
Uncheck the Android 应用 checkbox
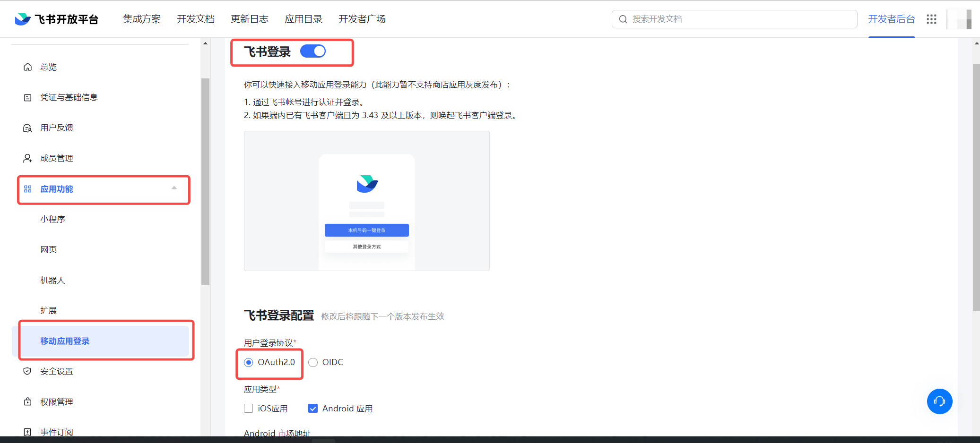tap(313, 409)
